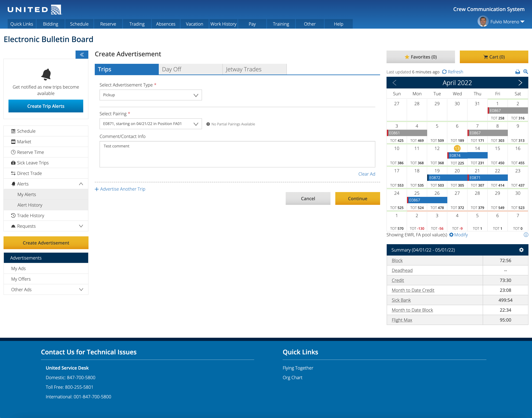Expand the Requests sidebar section
Screen dimensions: 532x418
[x=81, y=226]
